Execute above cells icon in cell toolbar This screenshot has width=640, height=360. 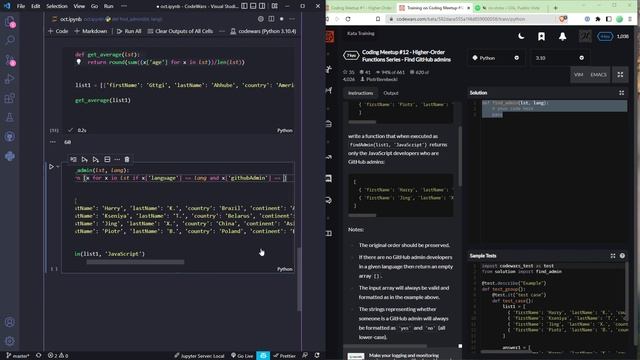[x=84, y=160]
